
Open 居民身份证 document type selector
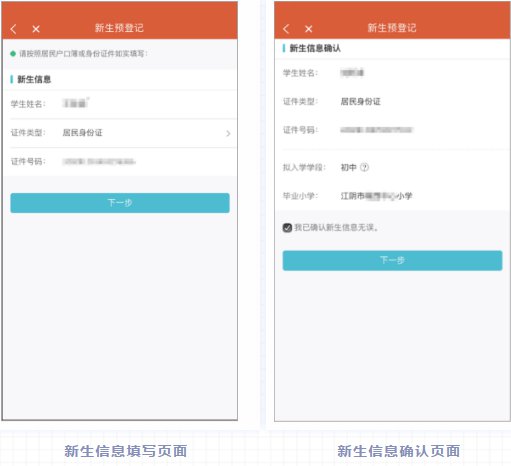click(x=83, y=133)
